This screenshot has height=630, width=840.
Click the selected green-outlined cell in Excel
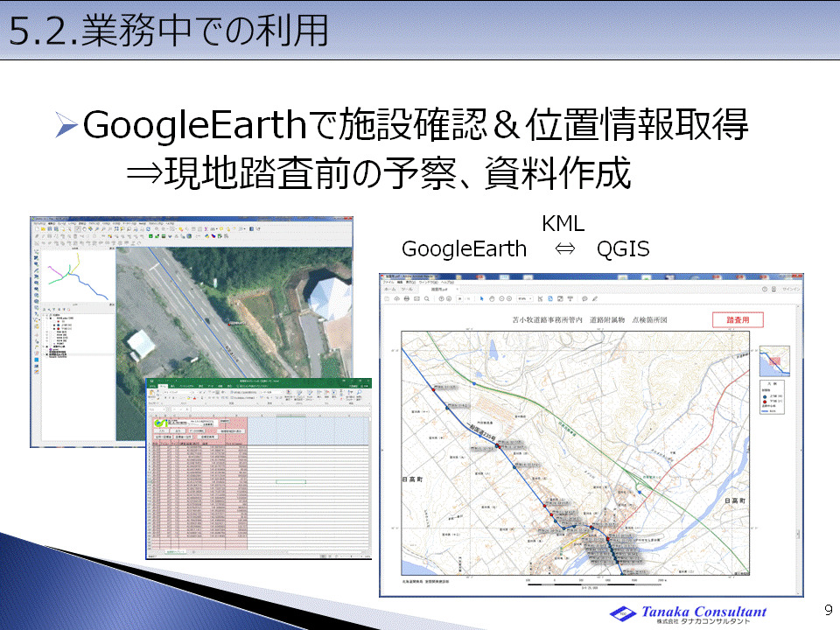pos(290,481)
